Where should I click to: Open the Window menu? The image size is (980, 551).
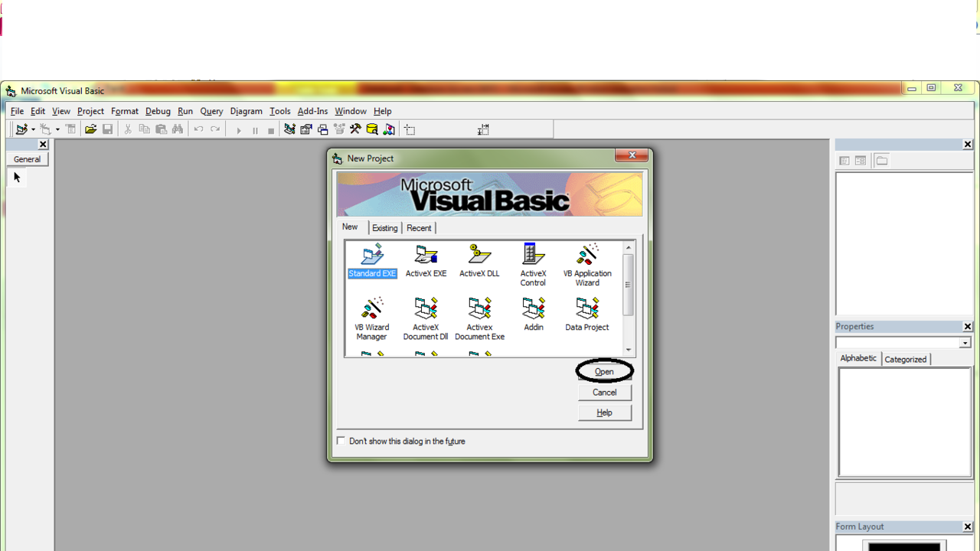[351, 111]
